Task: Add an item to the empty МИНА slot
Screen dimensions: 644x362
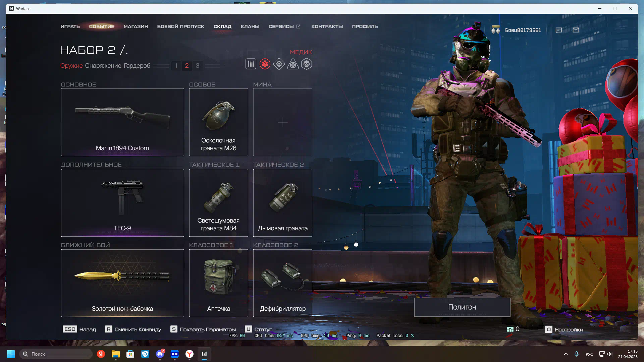Action: coord(283,122)
